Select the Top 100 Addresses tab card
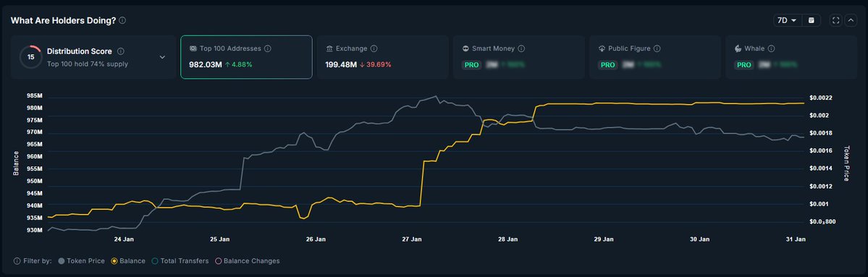This screenshot has width=868, height=277. (246, 57)
